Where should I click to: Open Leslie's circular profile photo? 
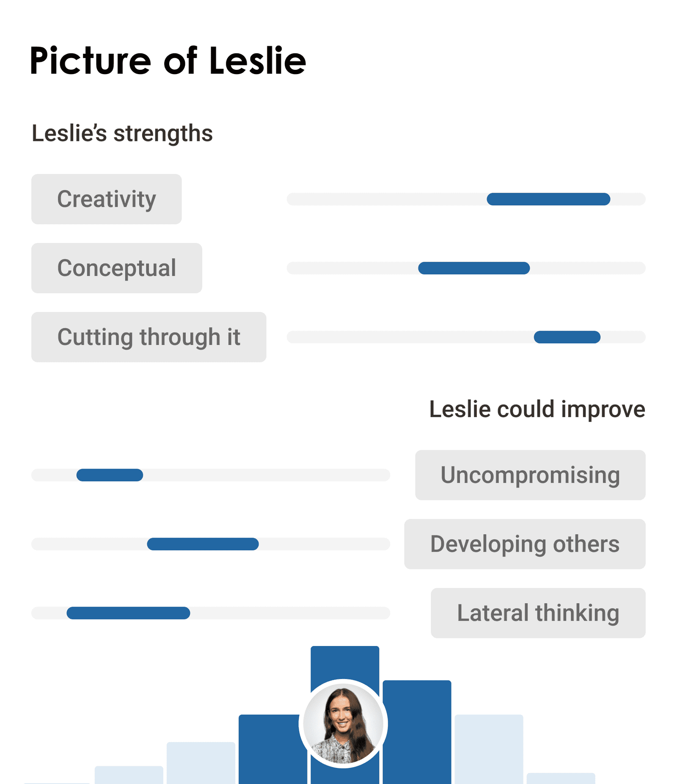tap(343, 723)
